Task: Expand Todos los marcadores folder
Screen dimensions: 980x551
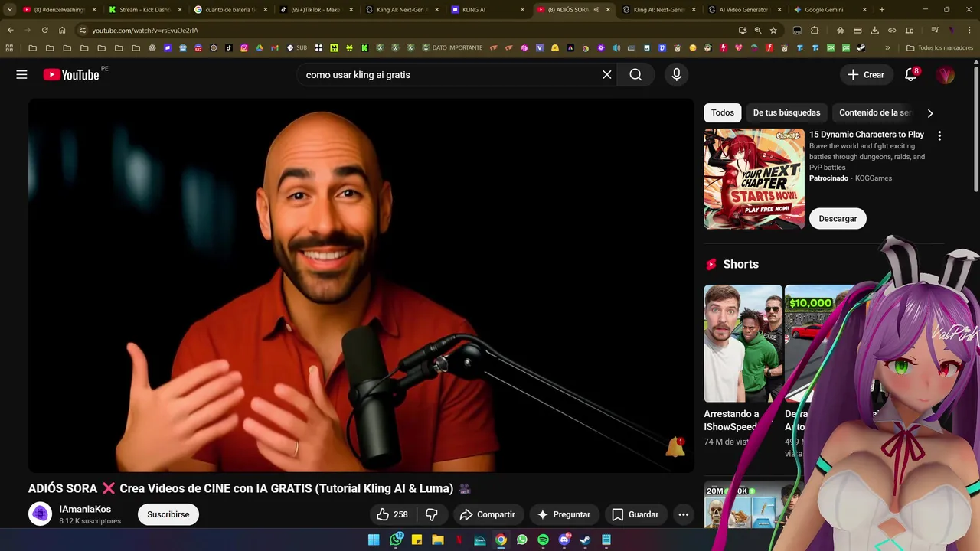Action: point(939,47)
